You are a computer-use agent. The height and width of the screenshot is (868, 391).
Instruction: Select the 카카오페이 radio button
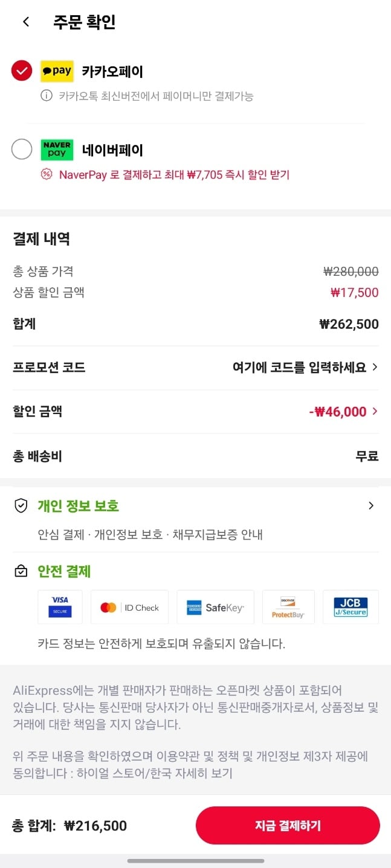click(22, 71)
